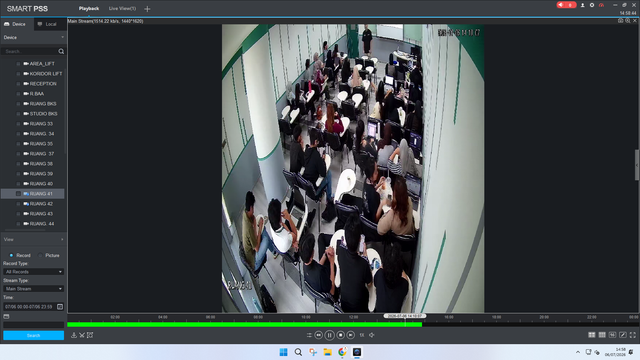Screen dimensions: 640x360
Task: Click the red system gauge icon
Action: coord(601,5)
